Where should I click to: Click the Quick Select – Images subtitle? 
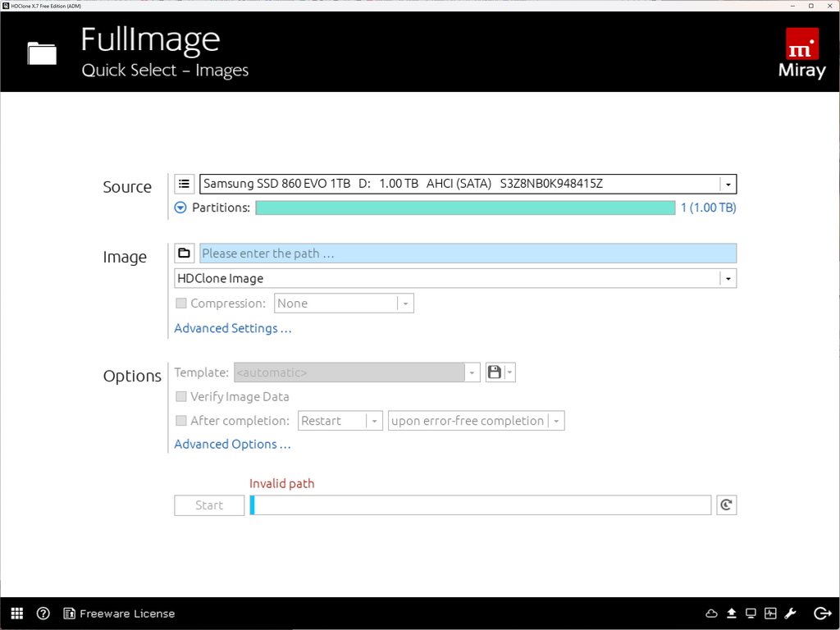coord(165,71)
